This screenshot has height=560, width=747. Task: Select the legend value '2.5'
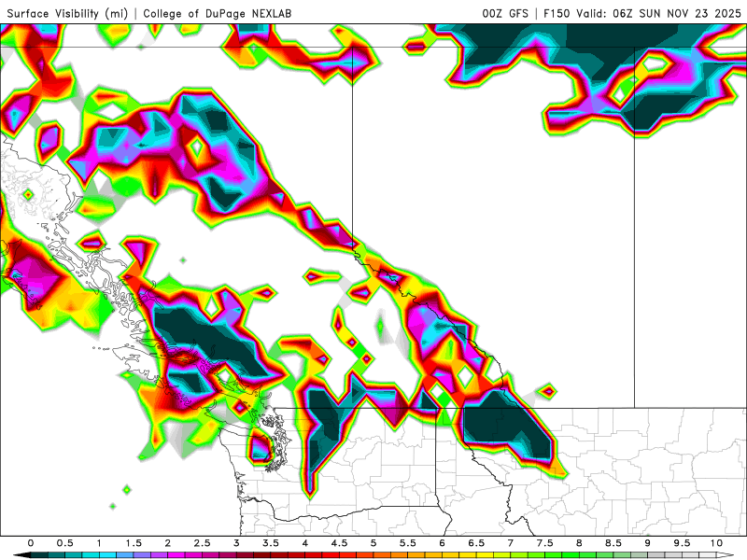click(202, 543)
